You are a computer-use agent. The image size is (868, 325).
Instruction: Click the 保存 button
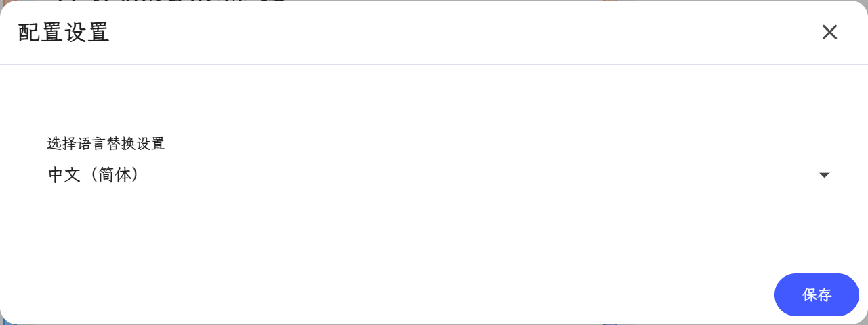click(817, 294)
